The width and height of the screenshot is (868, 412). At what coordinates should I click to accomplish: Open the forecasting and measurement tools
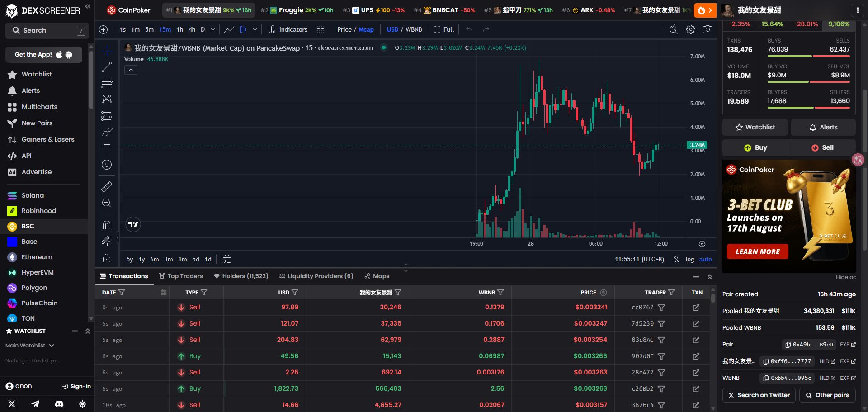[107, 116]
